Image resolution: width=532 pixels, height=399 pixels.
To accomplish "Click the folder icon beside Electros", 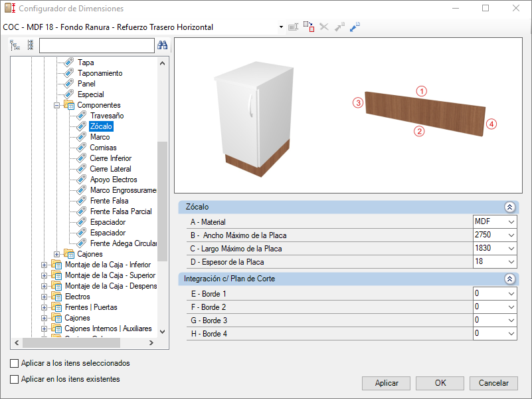I will 56,297.
